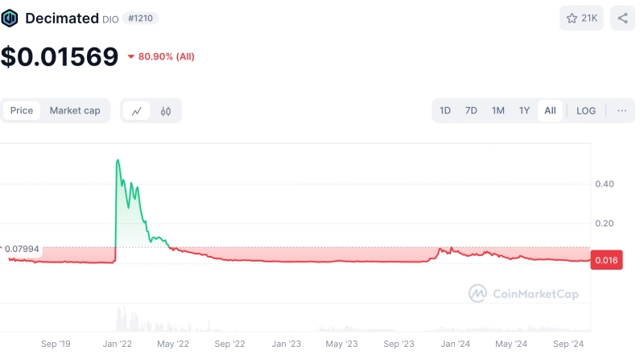This screenshot has height=363, width=644.
Task: Set chart range to 1D
Action: point(445,110)
